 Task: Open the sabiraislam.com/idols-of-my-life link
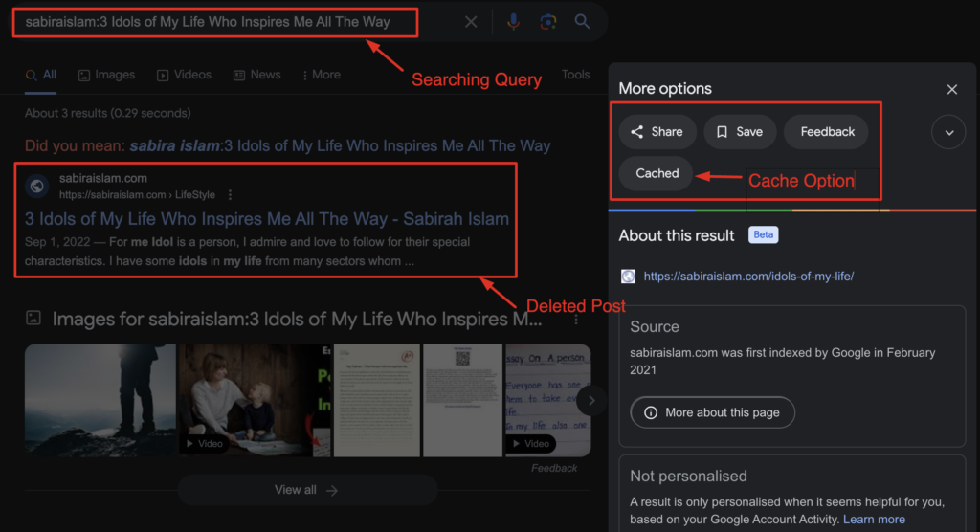[748, 277]
